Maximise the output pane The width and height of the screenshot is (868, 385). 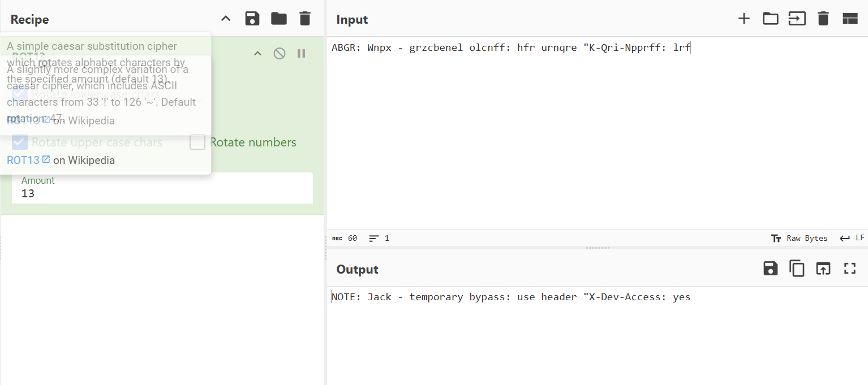click(x=850, y=269)
